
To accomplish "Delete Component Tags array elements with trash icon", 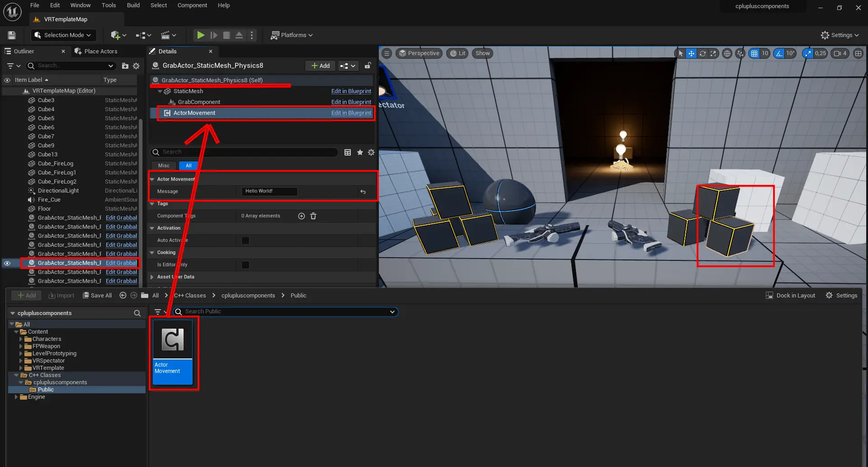I will click(x=313, y=216).
